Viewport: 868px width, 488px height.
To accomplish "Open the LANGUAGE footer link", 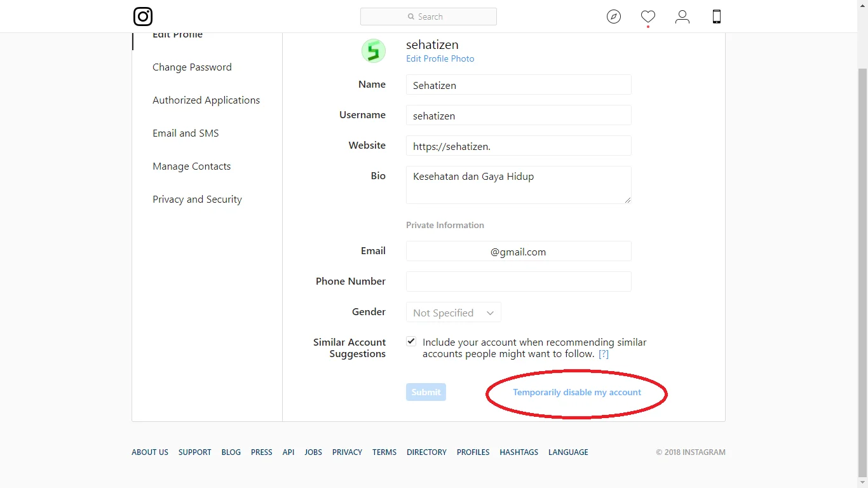I will 568,452.
